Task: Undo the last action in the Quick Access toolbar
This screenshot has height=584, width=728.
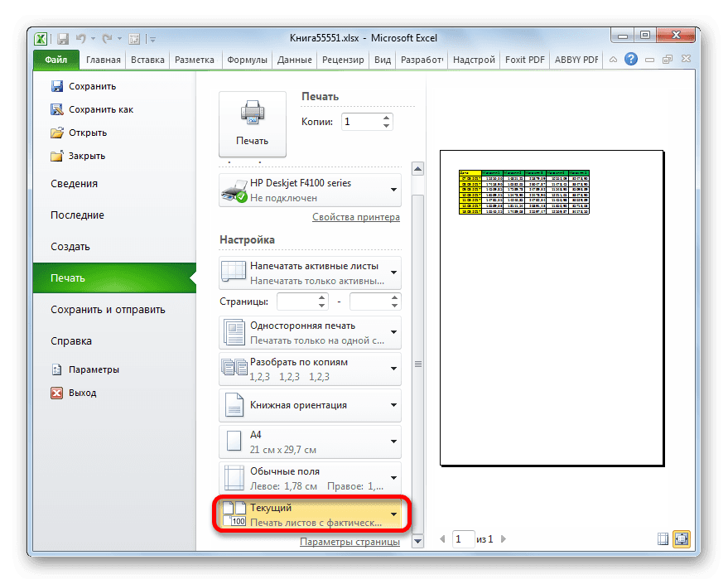Action: (80, 38)
